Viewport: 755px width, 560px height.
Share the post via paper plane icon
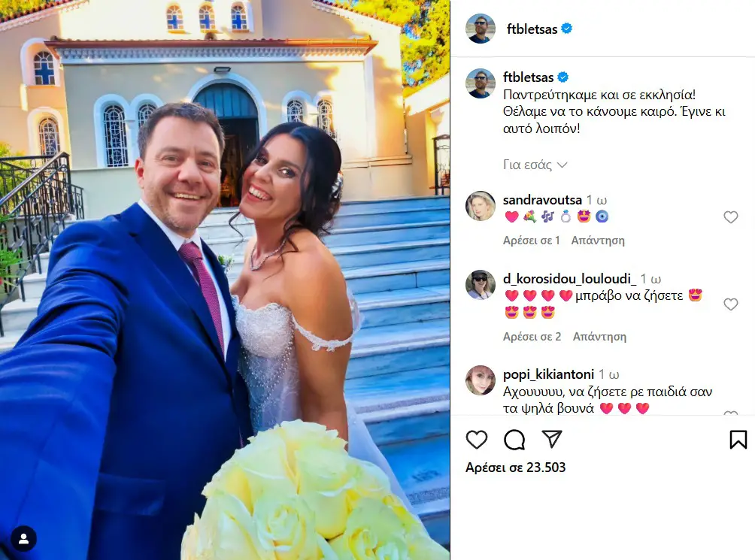tap(552, 439)
